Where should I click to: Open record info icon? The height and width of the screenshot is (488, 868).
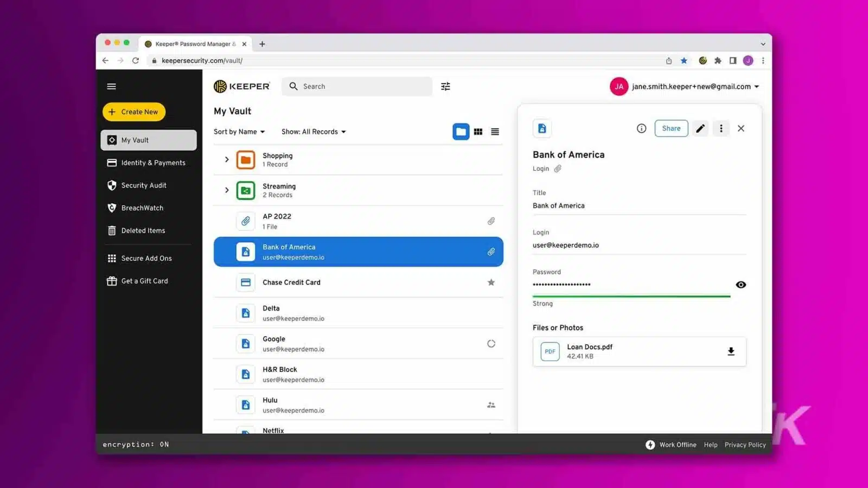click(x=641, y=129)
